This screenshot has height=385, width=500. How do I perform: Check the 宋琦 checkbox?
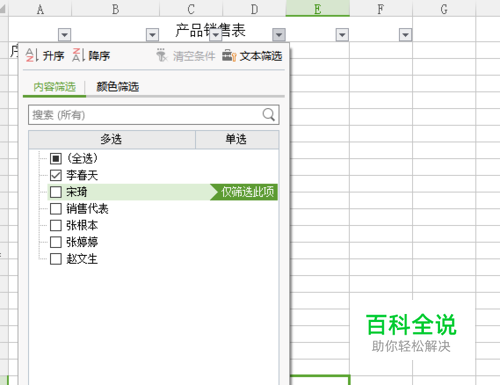pos(56,192)
